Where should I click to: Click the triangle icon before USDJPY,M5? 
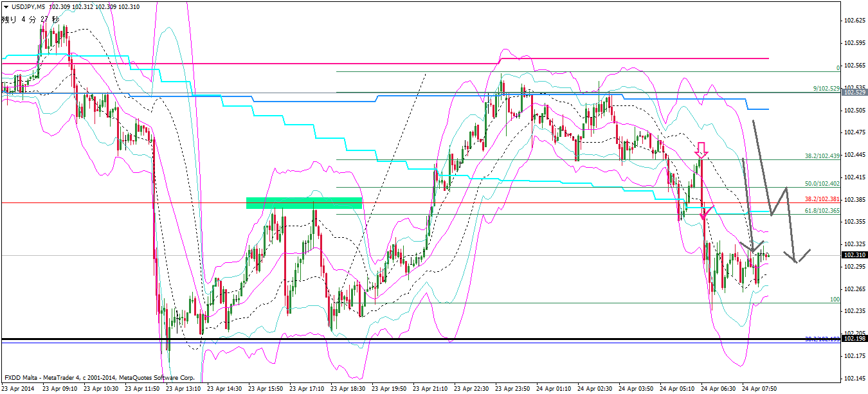coord(6,6)
